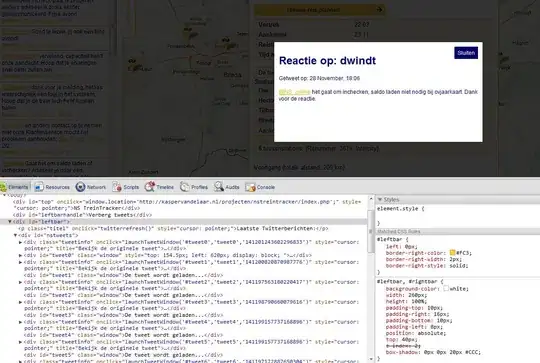The height and width of the screenshot is (363, 540).
Task: Collapse the leftbar div node
Action: click(10, 222)
